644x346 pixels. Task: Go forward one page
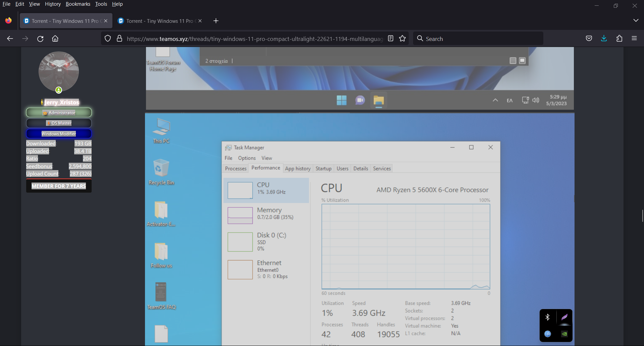pos(25,39)
